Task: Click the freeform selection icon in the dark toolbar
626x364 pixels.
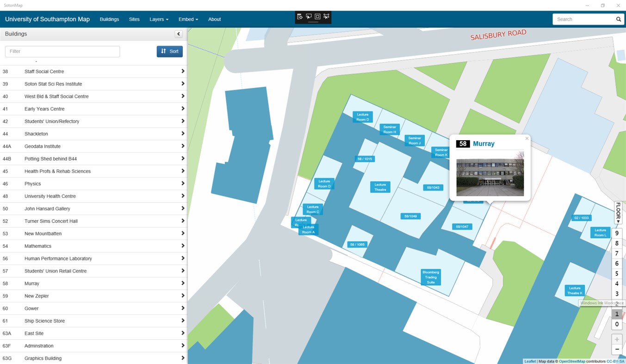Action: point(326,16)
